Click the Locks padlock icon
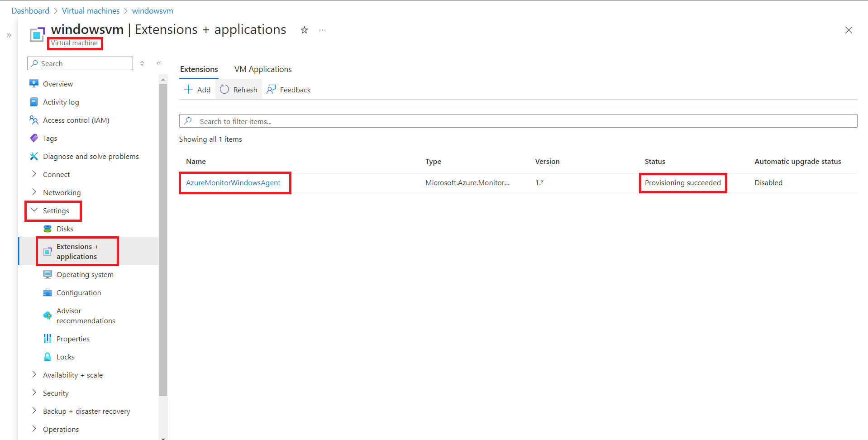868x440 pixels. point(48,357)
